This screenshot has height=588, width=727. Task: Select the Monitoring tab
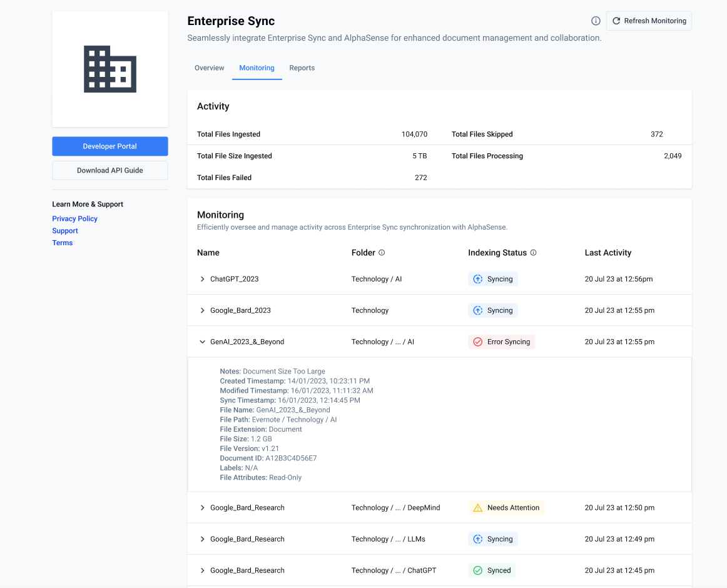(x=257, y=68)
